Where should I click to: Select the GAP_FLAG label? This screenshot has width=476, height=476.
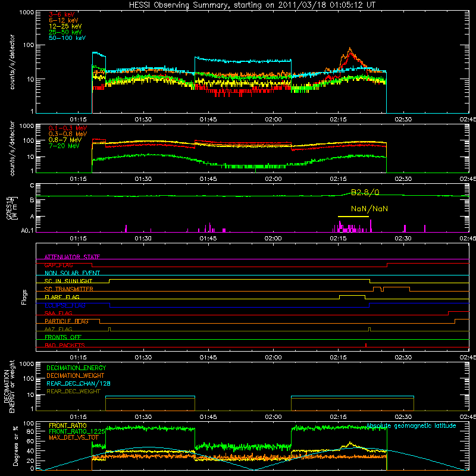pos(58,265)
